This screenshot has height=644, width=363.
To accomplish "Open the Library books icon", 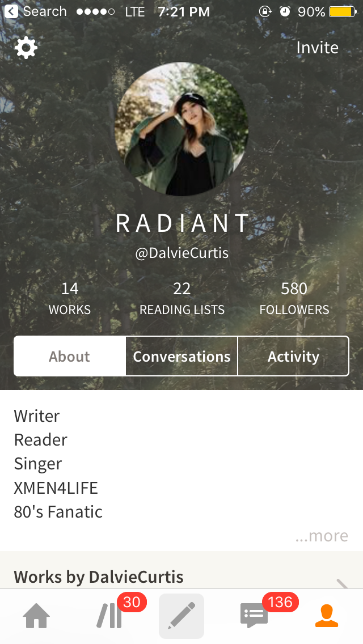I will 109,616.
